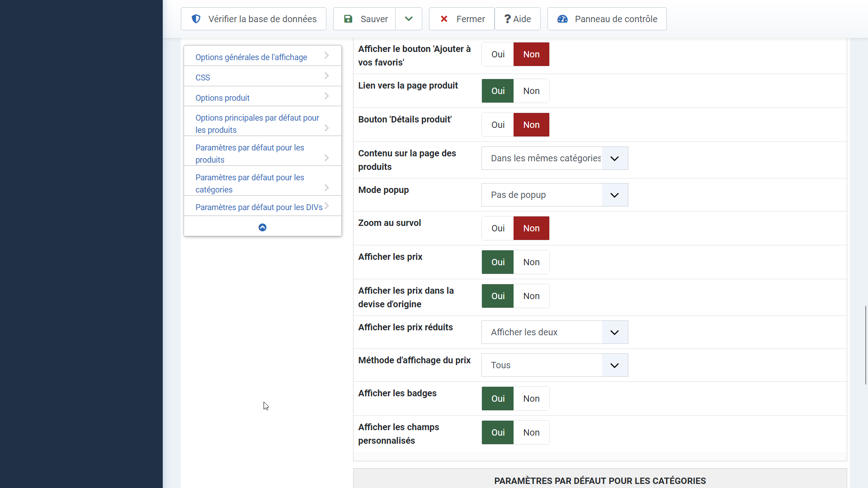
Task: Click the floppy disk Sauver icon
Action: (348, 19)
